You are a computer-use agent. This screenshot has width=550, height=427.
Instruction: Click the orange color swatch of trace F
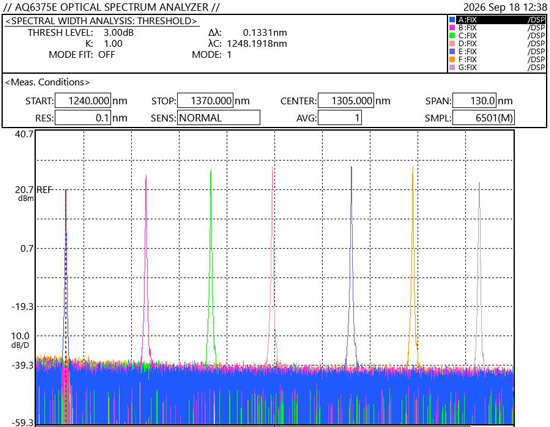click(452, 59)
